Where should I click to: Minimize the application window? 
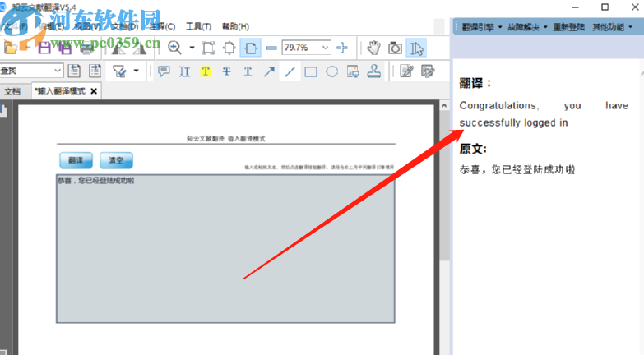pos(576,7)
